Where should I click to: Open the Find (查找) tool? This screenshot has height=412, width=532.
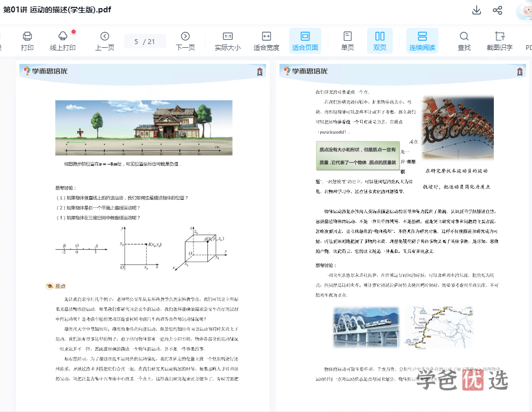[x=464, y=41]
